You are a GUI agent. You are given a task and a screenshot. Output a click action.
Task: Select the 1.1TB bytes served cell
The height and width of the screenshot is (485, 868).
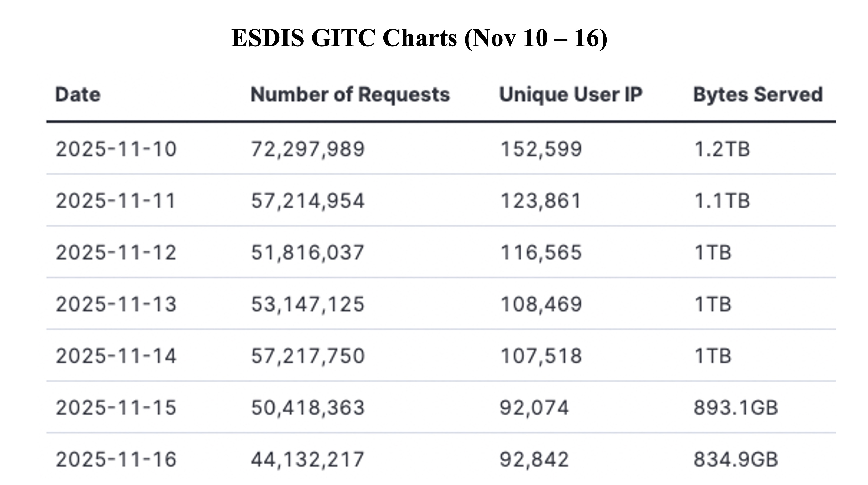coord(722,201)
